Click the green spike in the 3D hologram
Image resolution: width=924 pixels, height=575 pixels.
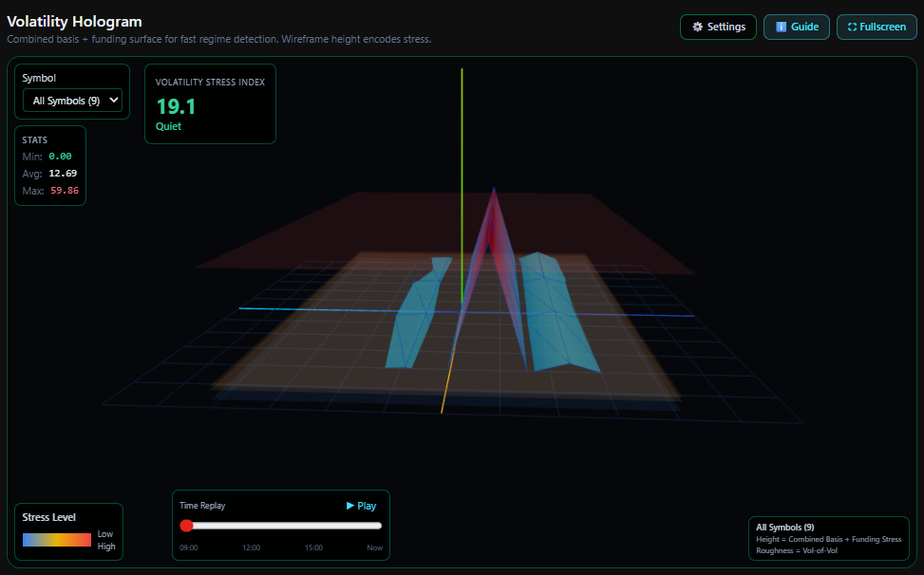(462, 190)
